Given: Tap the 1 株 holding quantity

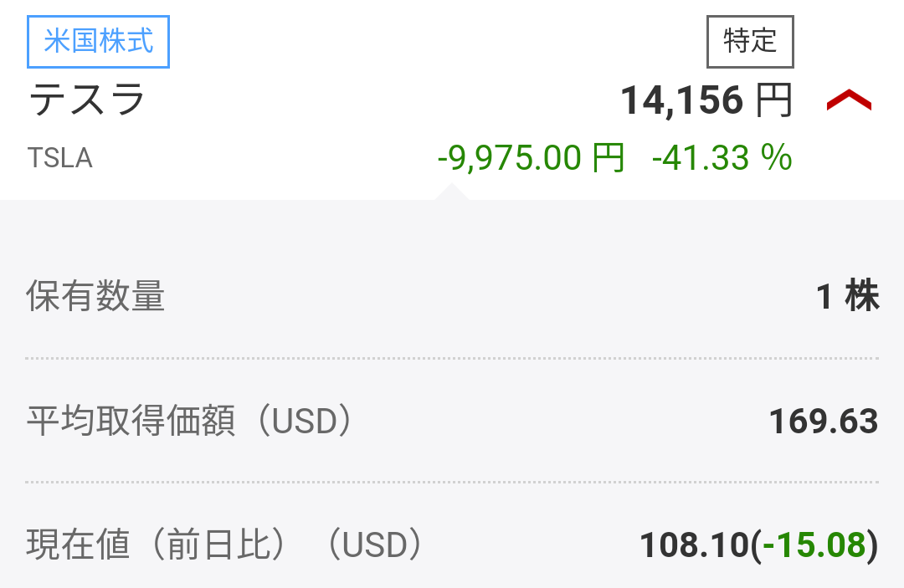Looking at the screenshot, I should (x=847, y=297).
